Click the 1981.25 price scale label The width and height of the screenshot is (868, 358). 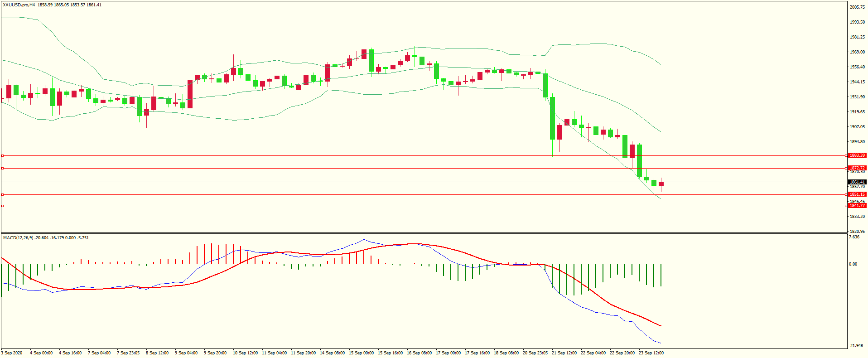pyautogui.click(x=857, y=37)
